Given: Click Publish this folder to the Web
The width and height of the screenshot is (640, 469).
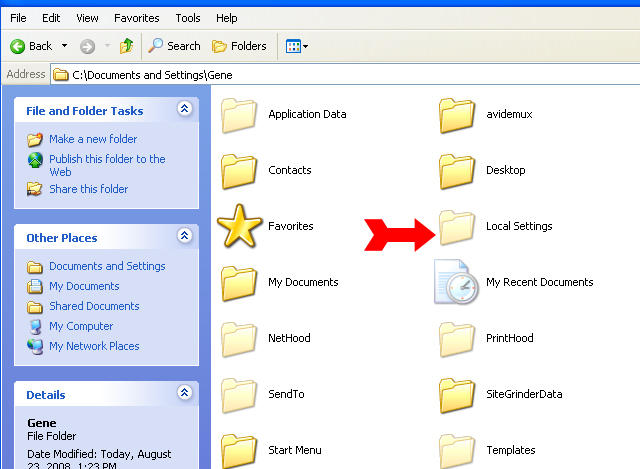Looking at the screenshot, I should tap(107, 165).
